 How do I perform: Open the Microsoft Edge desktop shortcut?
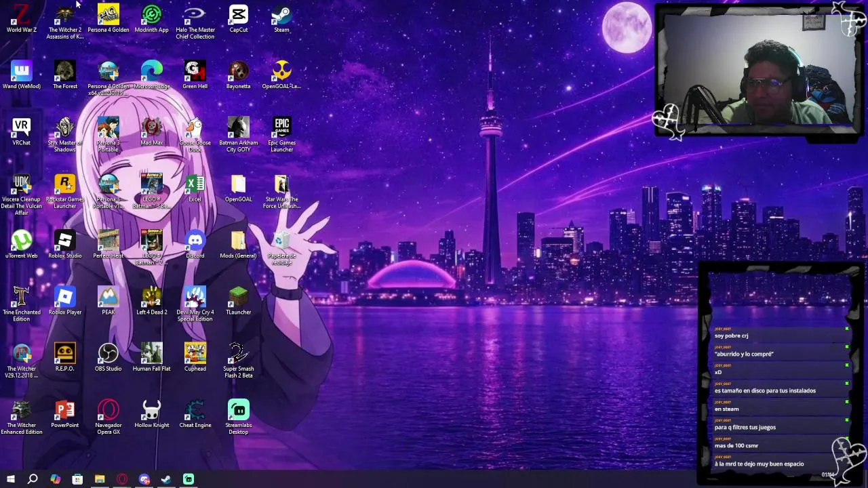(x=152, y=75)
